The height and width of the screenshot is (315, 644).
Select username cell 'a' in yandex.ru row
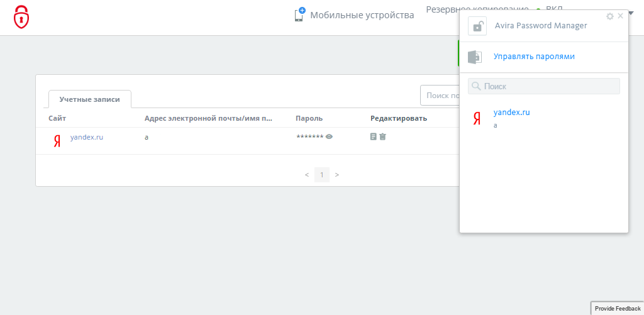click(146, 137)
